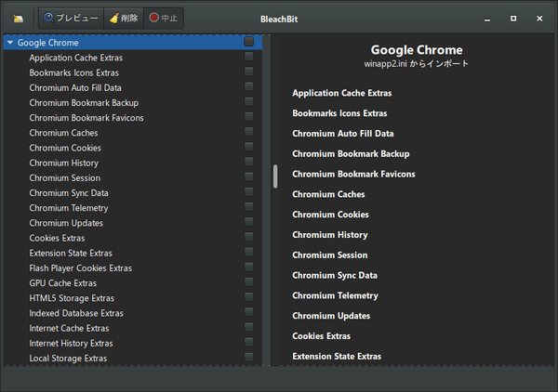The image size is (558, 392).
Task: Select HTML5 Storage Extras tree row
Action: coord(133,298)
